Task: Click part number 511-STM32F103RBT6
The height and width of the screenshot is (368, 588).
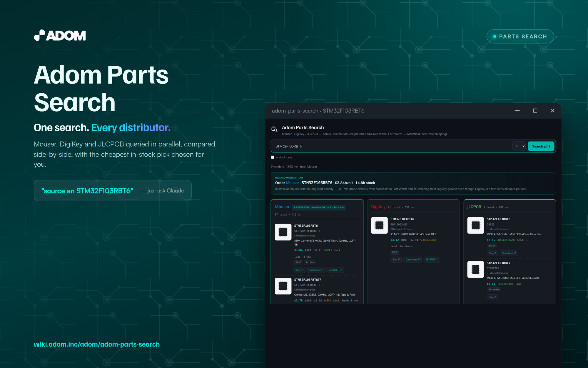Action: click(307, 231)
